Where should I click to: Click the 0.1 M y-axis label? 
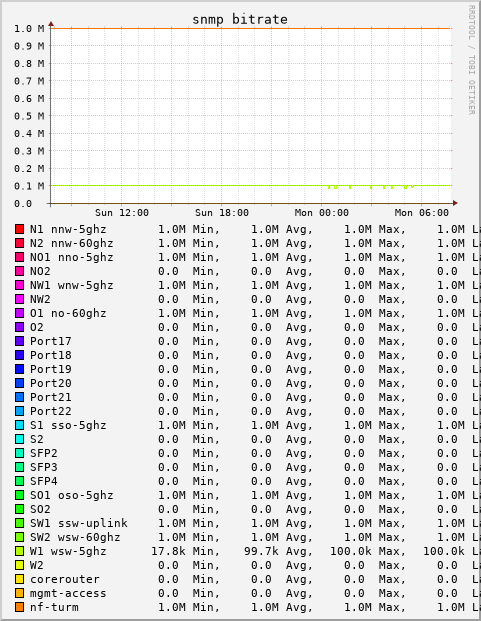point(29,186)
